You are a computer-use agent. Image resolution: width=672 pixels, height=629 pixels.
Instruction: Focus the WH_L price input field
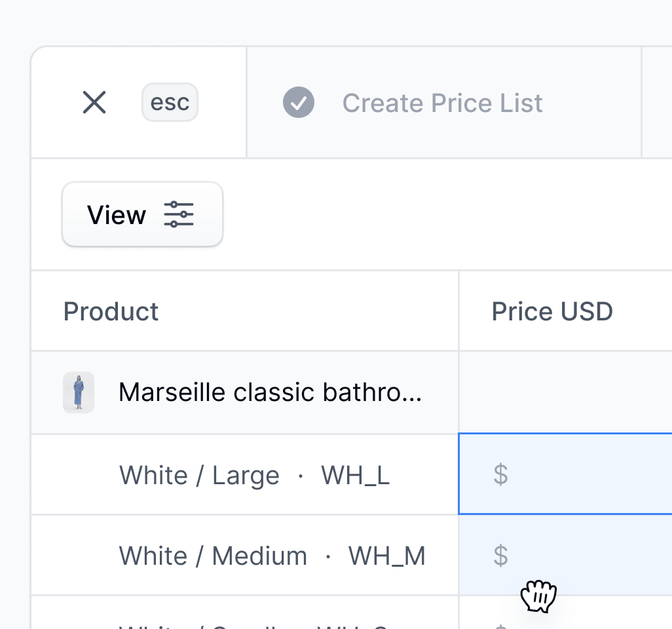(565, 474)
